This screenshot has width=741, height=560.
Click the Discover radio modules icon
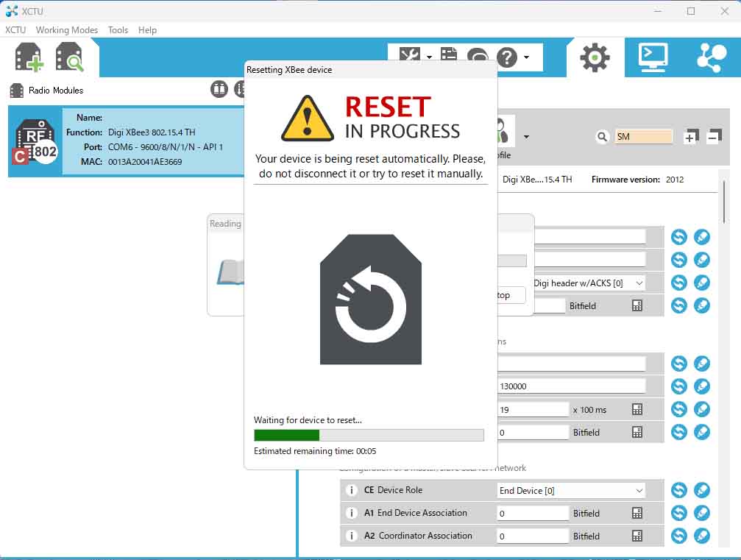click(69, 57)
